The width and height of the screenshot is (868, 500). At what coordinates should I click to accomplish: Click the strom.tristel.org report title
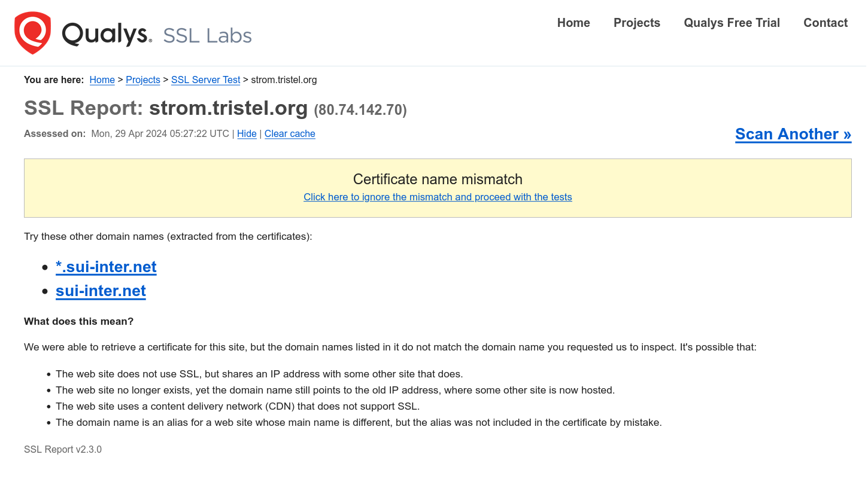coord(228,108)
